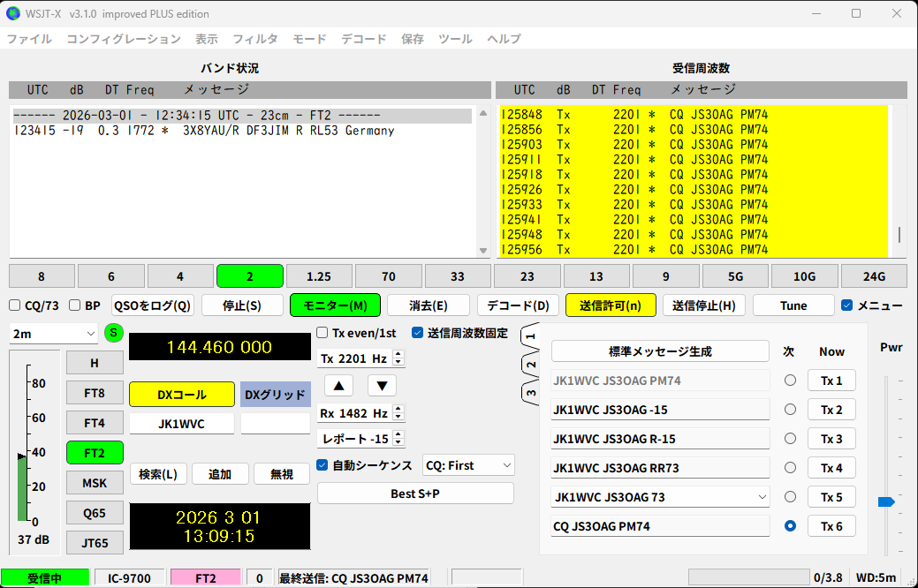Click 標準メッセージ生成 button
This screenshot has height=588, width=918.
tap(660, 351)
